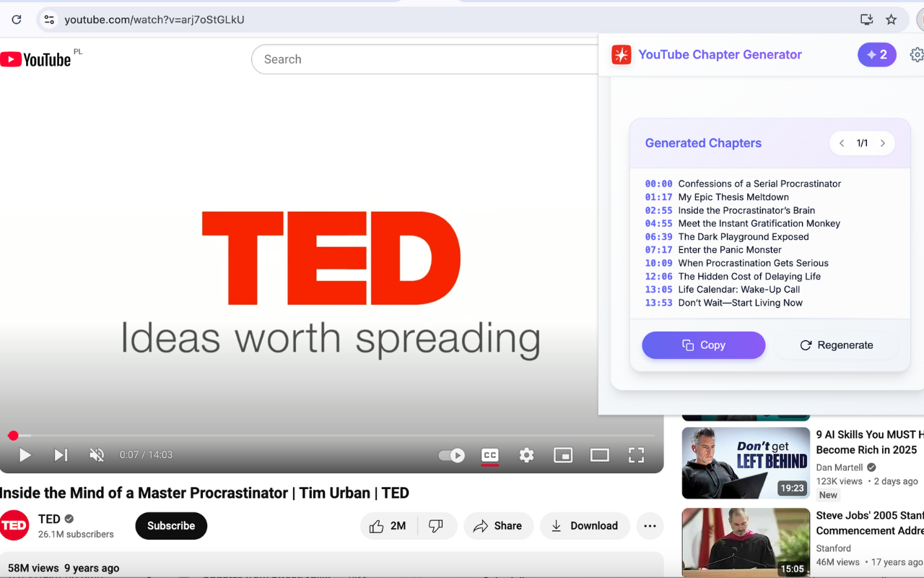Jump to chapter timestamp 01:17

coord(658,197)
